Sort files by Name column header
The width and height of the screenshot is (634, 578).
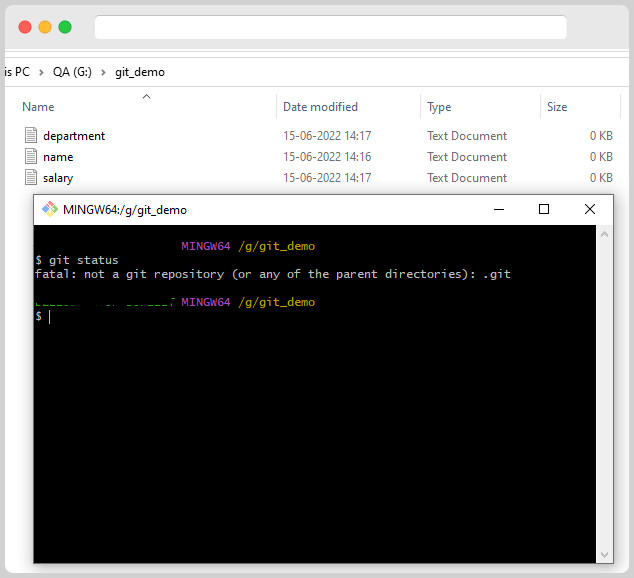[38, 107]
